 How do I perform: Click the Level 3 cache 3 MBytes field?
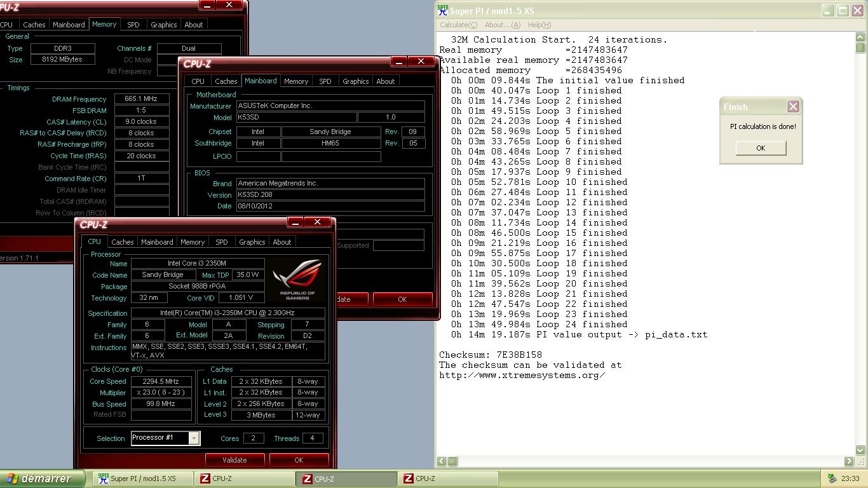(261, 415)
